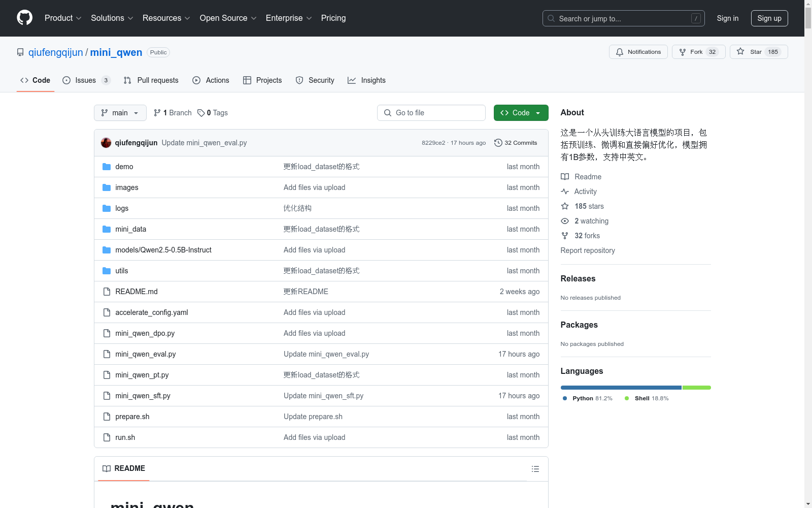The height and width of the screenshot is (508, 812).
Task: Open the images folder icon
Action: [x=107, y=187]
